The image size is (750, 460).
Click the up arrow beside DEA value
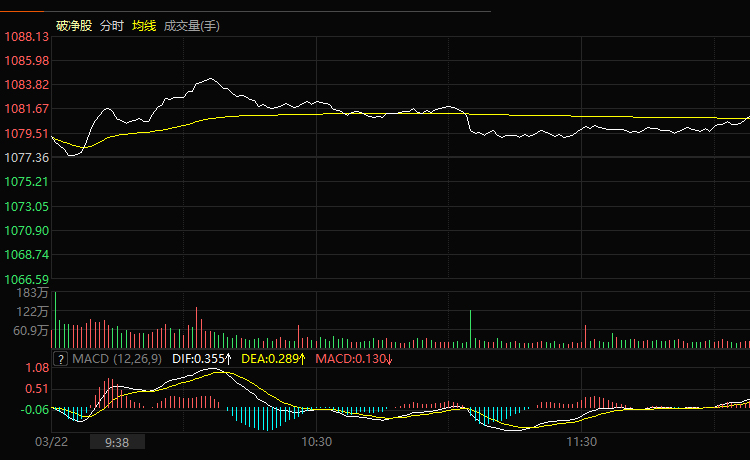coord(303,358)
